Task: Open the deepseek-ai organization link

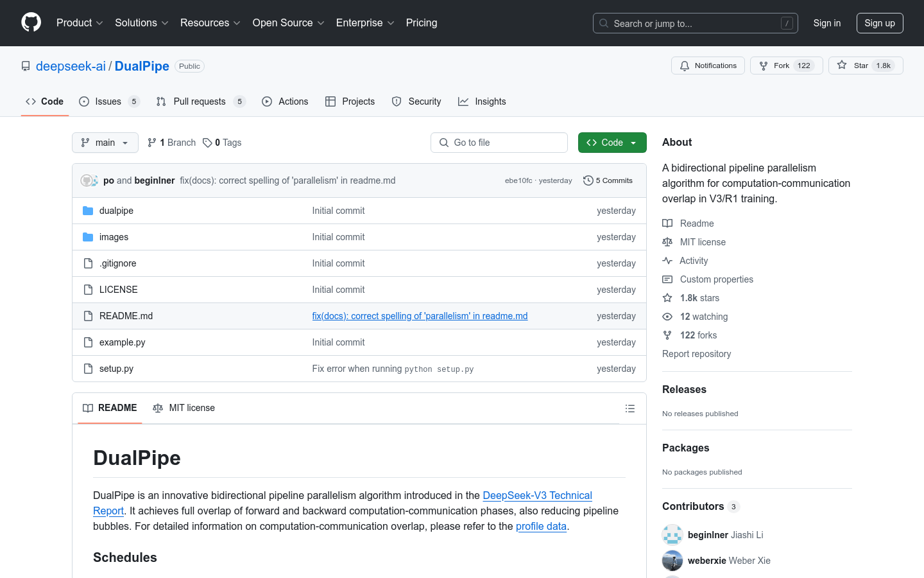Action: pos(71,66)
